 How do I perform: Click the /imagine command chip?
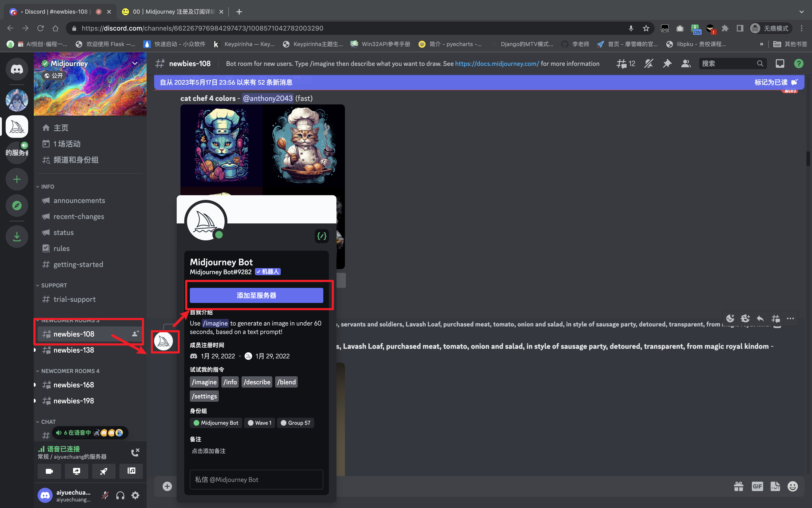point(204,382)
